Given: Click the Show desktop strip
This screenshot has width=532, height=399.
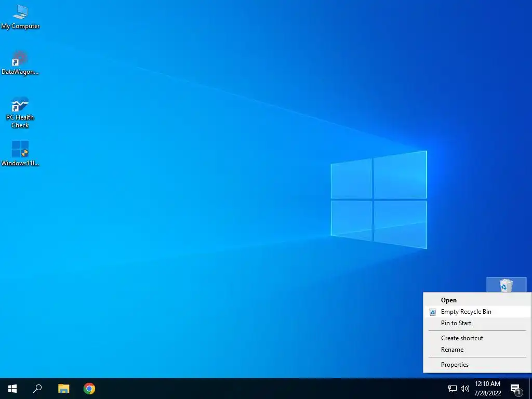Looking at the screenshot, I should click(530, 389).
